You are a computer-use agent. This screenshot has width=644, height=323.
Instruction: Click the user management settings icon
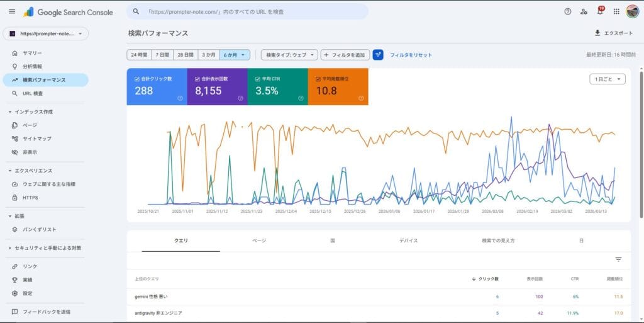(x=584, y=11)
